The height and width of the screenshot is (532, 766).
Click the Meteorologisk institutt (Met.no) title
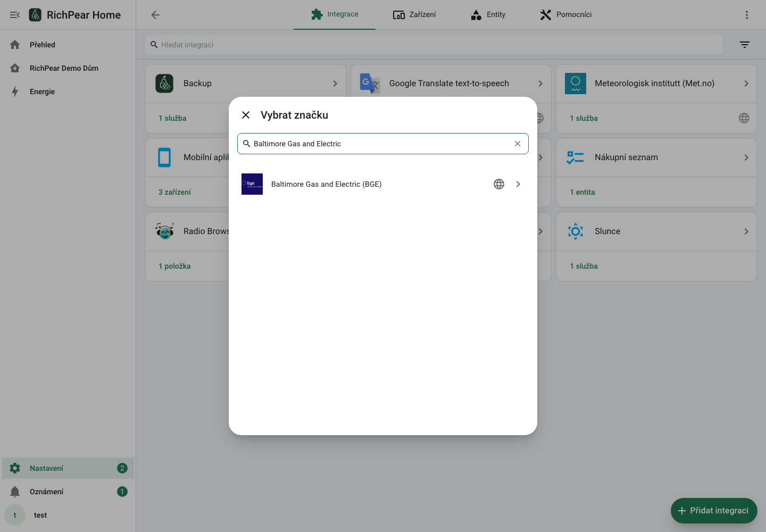(654, 84)
